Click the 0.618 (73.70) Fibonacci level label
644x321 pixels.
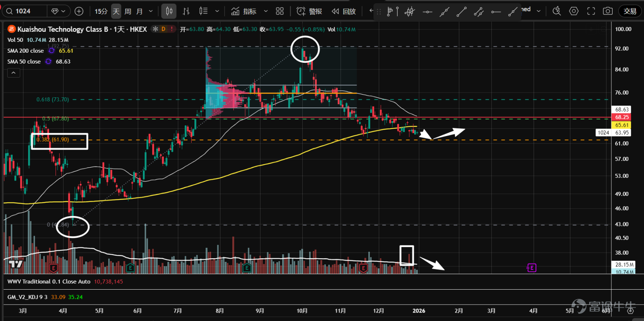(x=53, y=99)
